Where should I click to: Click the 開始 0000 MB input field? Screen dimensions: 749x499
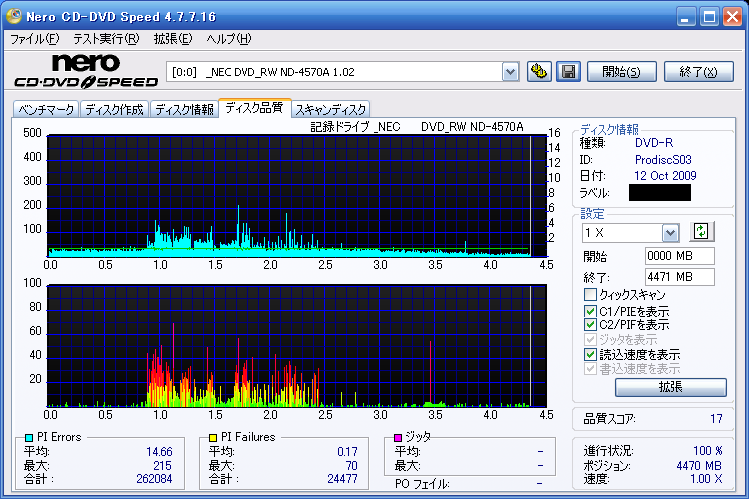point(679,256)
